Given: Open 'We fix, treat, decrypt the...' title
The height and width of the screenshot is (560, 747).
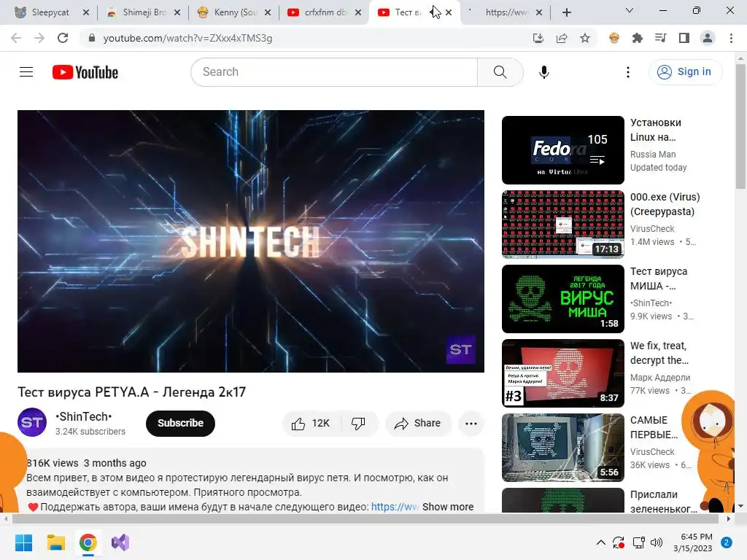Looking at the screenshot, I should (659, 353).
